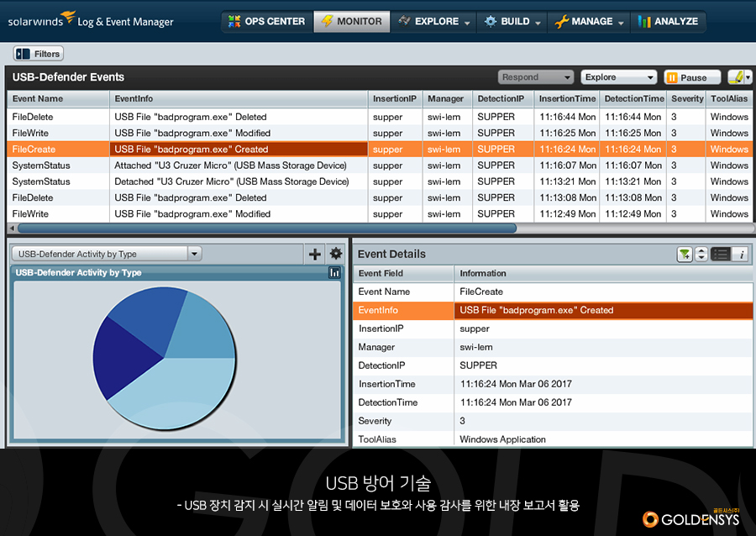Select the InsertionIP detail row
This screenshot has height=536, width=756.
pyautogui.click(x=553, y=328)
